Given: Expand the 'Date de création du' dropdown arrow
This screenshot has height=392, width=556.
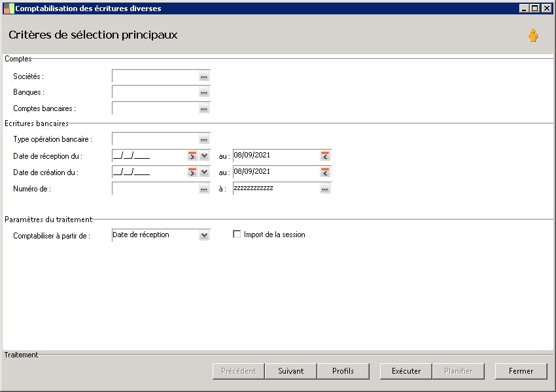Looking at the screenshot, I should 204,172.
